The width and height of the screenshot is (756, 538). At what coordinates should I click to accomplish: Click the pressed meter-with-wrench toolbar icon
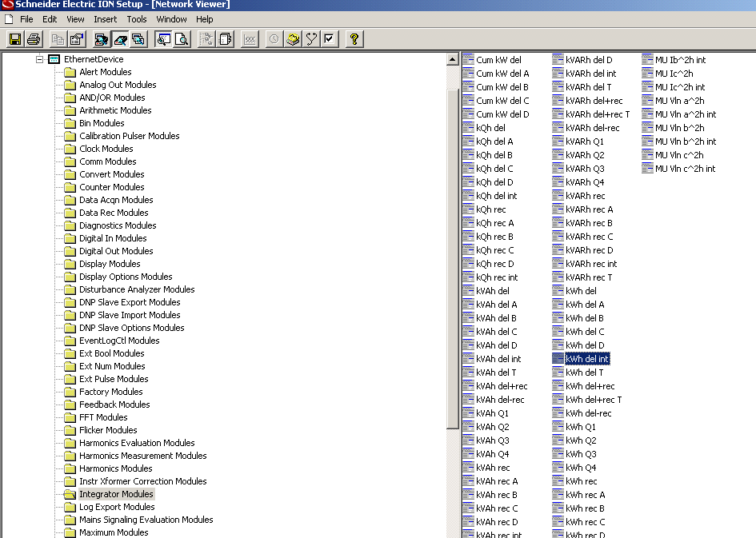coord(120,39)
